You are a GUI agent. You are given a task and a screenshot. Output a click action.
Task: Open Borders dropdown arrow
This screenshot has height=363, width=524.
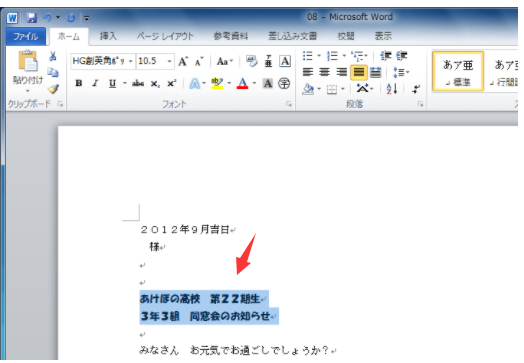click(x=343, y=89)
